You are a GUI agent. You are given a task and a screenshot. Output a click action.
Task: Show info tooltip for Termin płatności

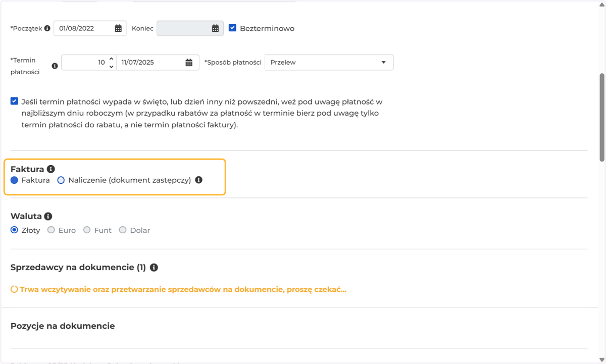[55, 66]
